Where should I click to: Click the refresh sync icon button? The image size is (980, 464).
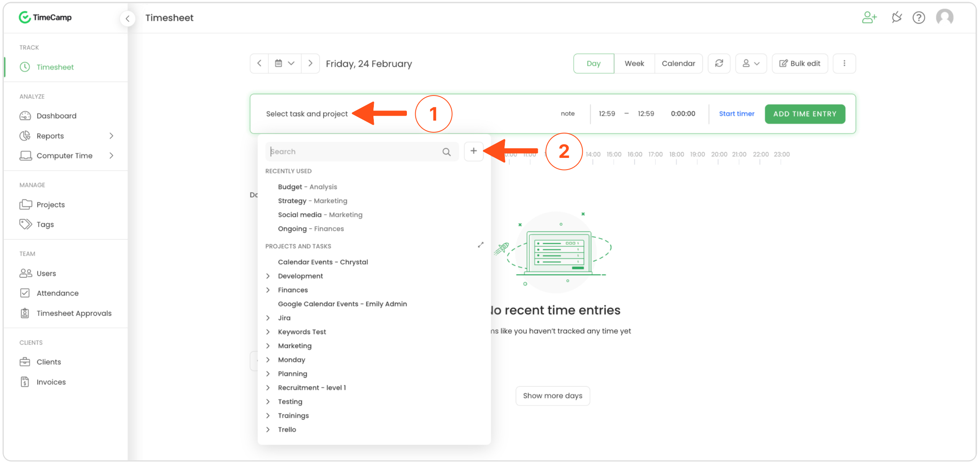(x=719, y=63)
